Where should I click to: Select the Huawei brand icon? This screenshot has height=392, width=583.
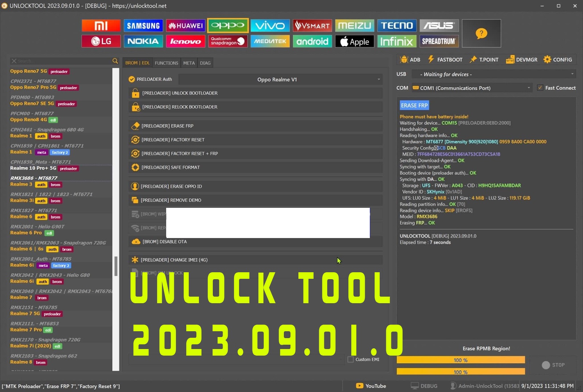coord(185,25)
